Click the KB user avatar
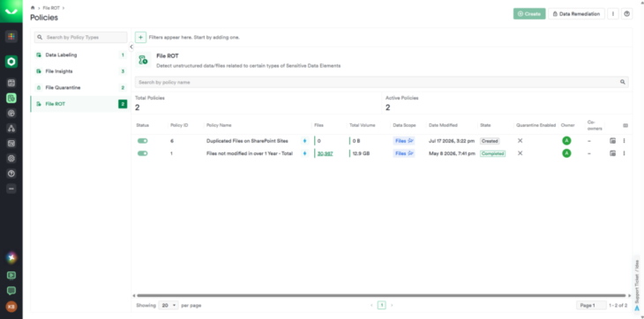Image resolution: width=644 pixels, height=319 pixels. point(11,307)
